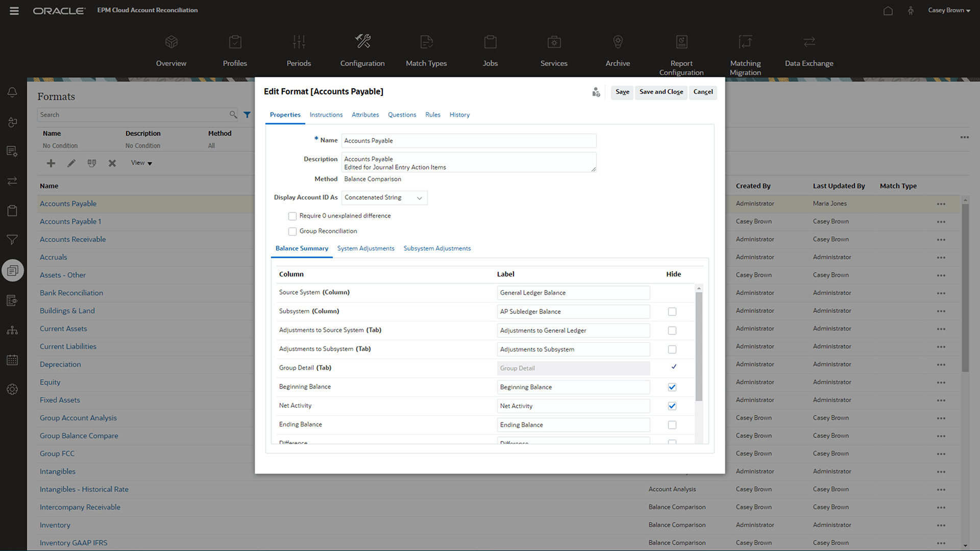Open the View dropdown menu
The height and width of the screenshot is (551, 980).
click(x=141, y=163)
